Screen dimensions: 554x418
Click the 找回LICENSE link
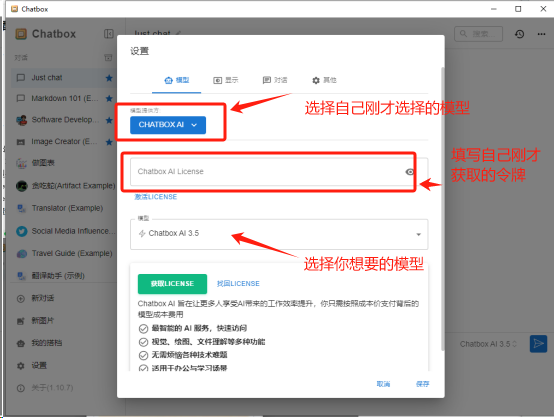coord(238,284)
